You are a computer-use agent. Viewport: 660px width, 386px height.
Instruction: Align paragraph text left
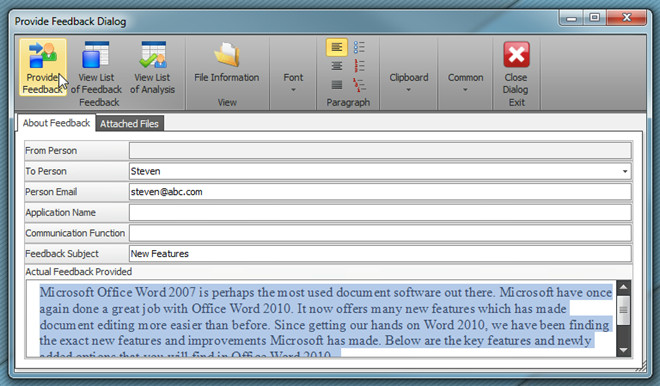pos(336,47)
